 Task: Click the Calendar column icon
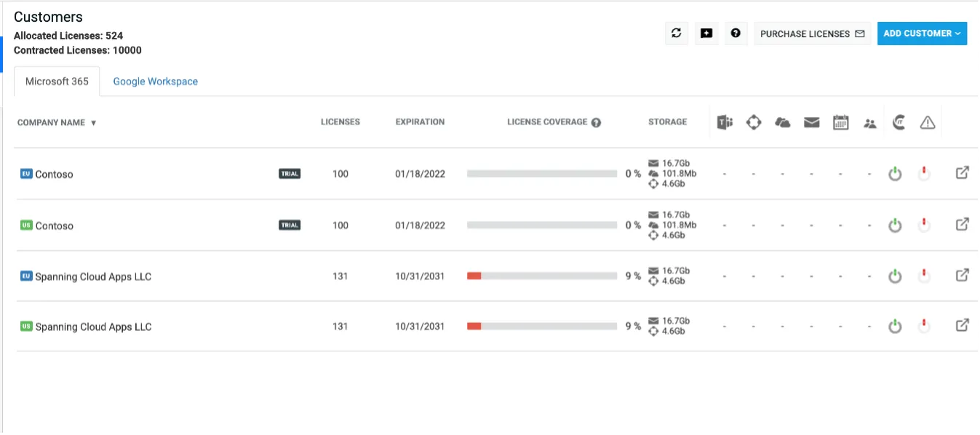(840, 123)
